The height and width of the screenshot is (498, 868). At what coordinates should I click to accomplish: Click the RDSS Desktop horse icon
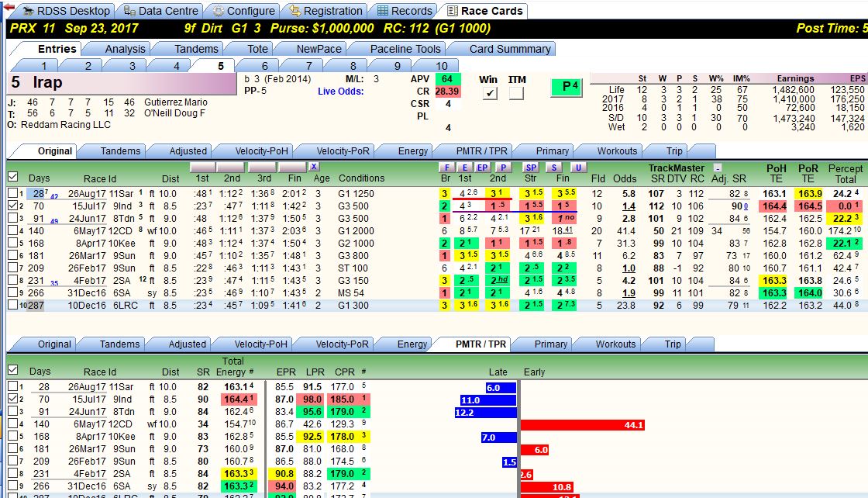pyautogui.click(x=28, y=11)
